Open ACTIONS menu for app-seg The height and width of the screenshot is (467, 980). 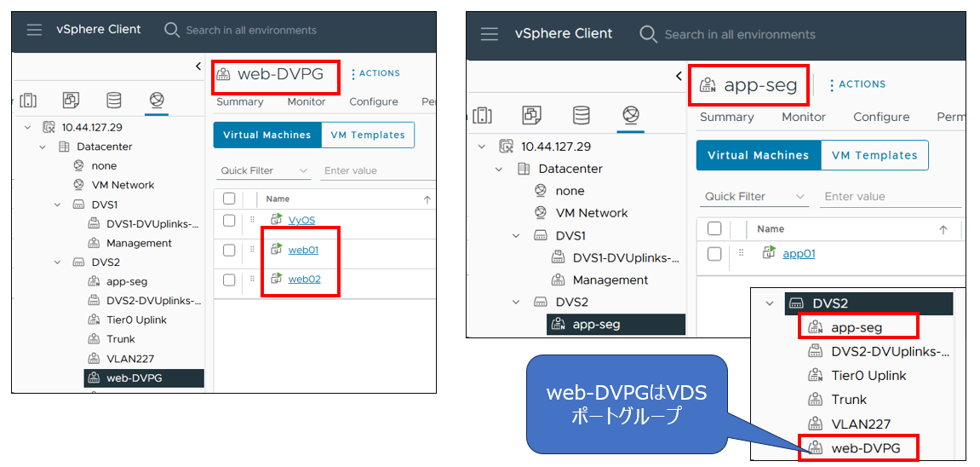click(x=857, y=84)
